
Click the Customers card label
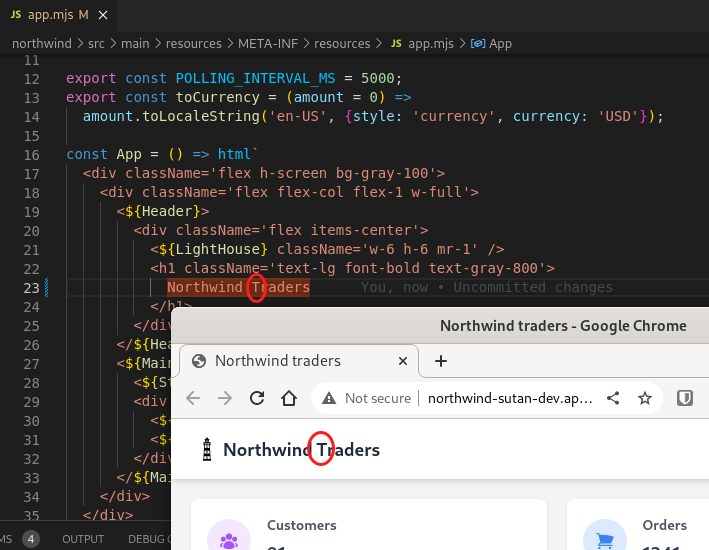(x=302, y=525)
